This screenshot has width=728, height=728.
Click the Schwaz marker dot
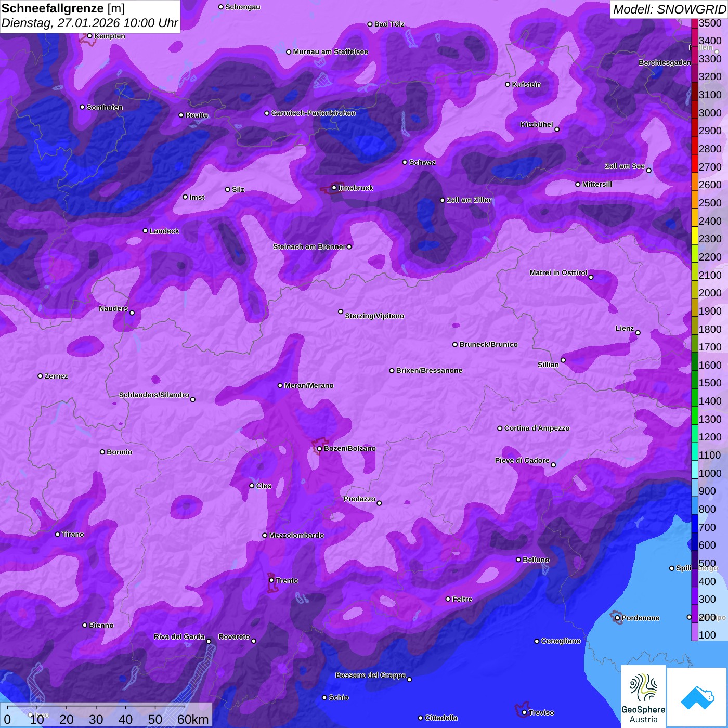pyautogui.click(x=405, y=162)
